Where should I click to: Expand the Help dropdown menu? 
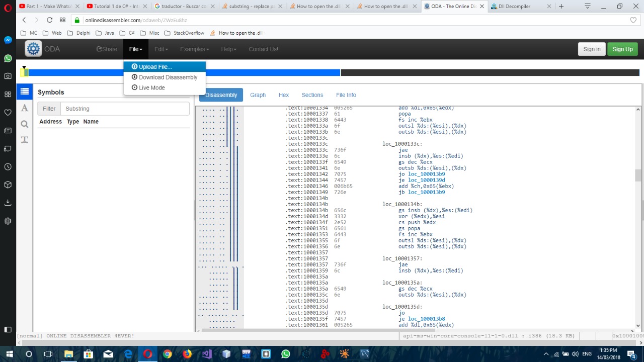(228, 49)
